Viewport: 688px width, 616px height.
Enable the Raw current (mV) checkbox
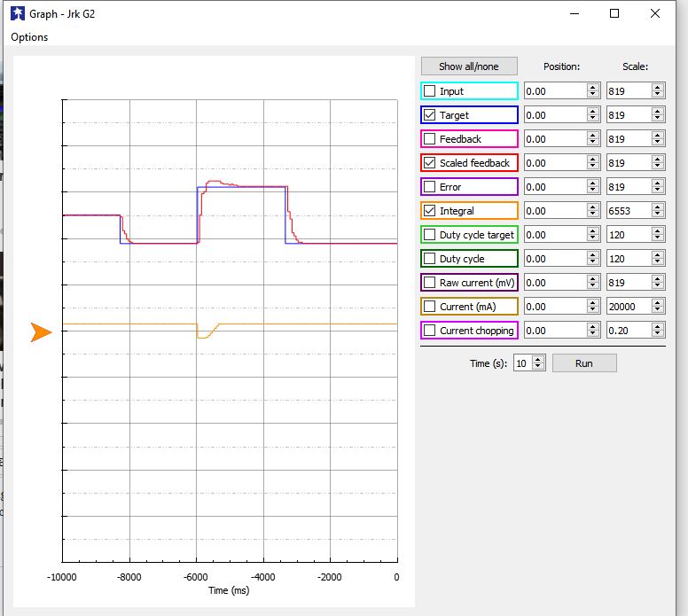click(x=430, y=282)
